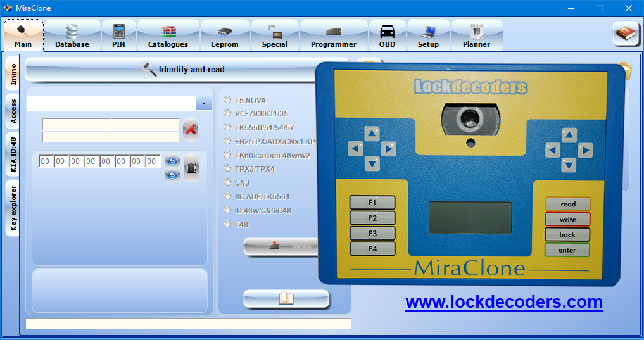The image size is (644, 340).
Task: Click the last 00 hex byte field
Action: pyautogui.click(x=153, y=161)
